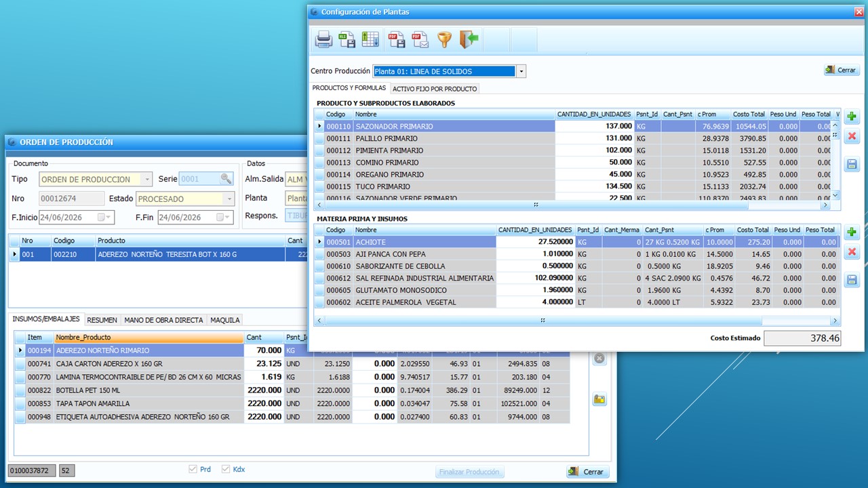Add a row to the products grid with green plus
Viewport: 868px width, 488px height.
(852, 117)
